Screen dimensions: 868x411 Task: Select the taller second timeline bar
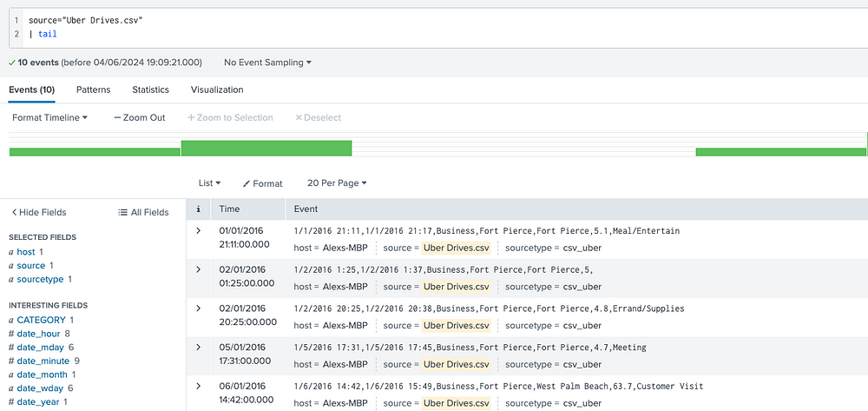point(266,148)
